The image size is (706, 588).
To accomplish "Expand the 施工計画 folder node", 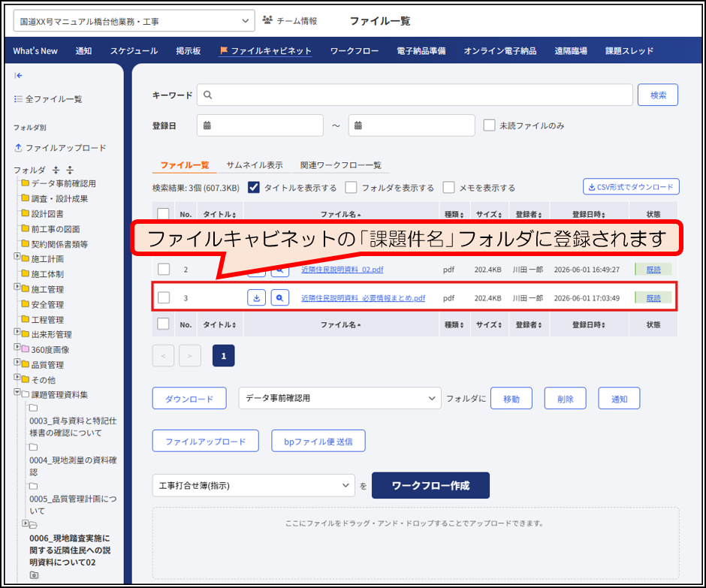I will click(x=17, y=256).
